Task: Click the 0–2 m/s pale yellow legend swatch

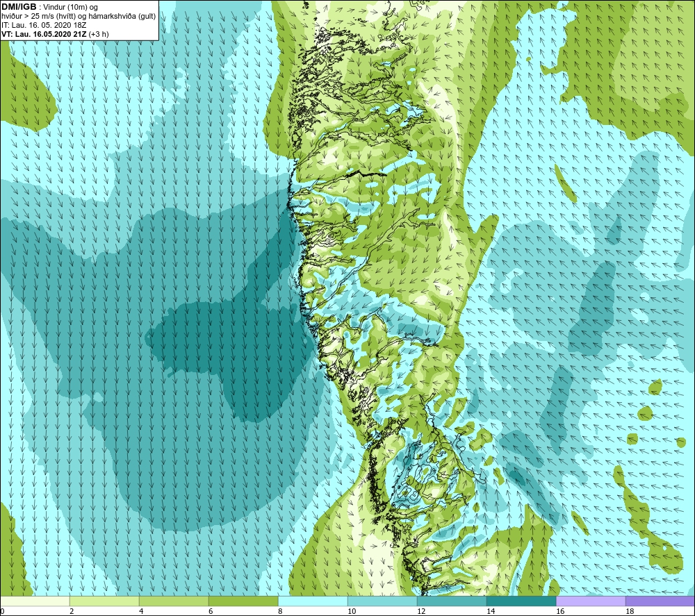Action: (x=35, y=601)
